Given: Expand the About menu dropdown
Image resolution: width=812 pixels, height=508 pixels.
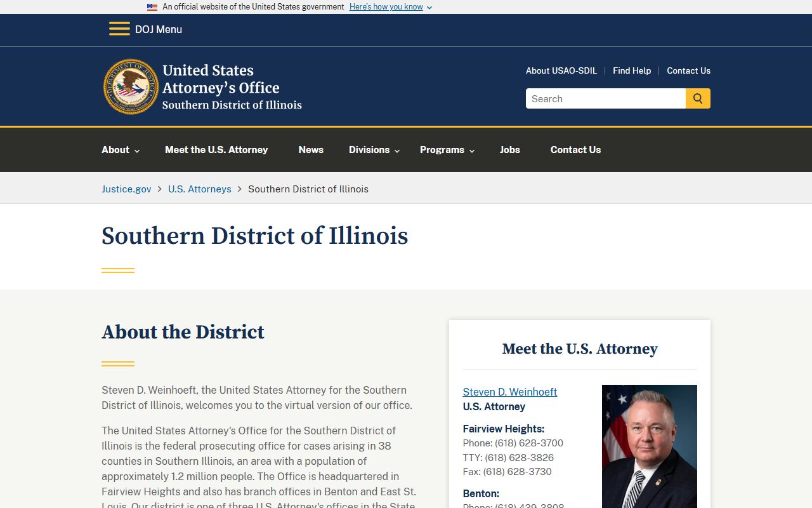Looking at the screenshot, I should click(x=121, y=150).
